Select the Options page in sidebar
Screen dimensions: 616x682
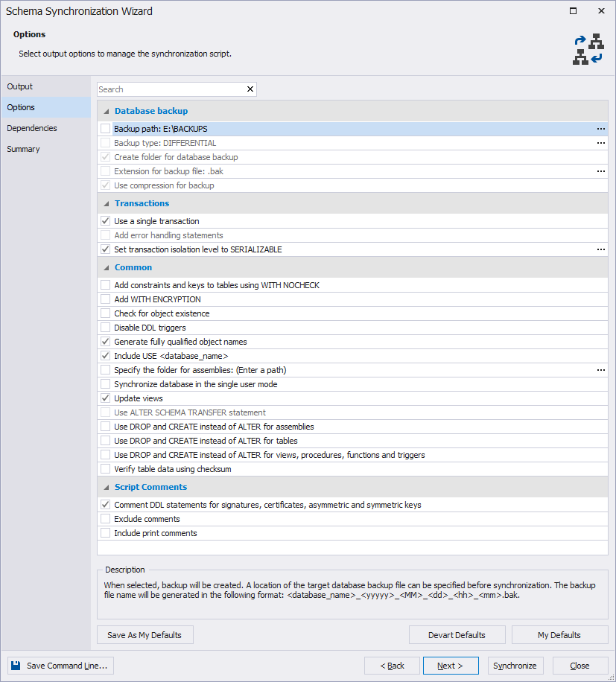[45, 107]
